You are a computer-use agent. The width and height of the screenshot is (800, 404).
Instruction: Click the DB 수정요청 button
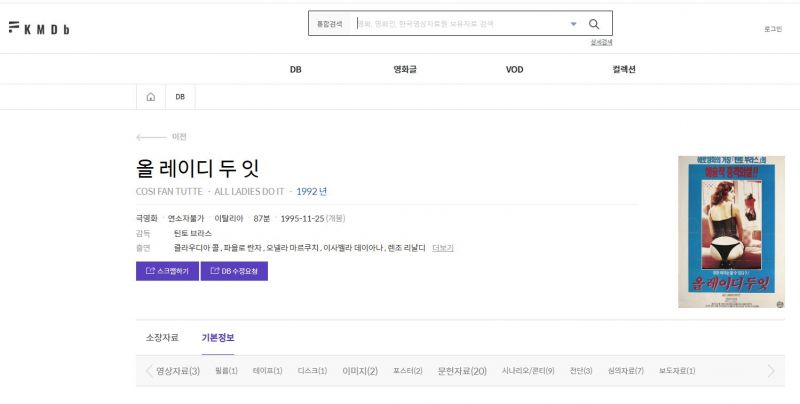click(234, 271)
